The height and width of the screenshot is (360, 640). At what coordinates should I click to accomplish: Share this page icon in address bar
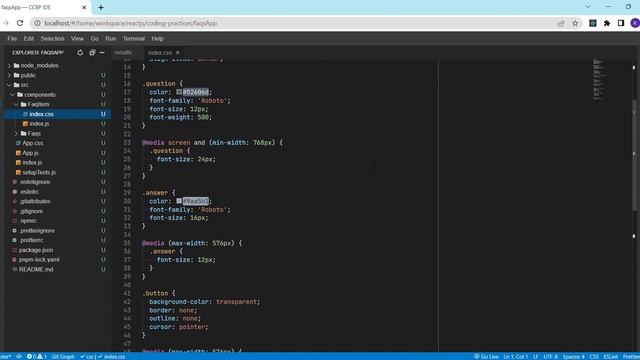[561, 23]
